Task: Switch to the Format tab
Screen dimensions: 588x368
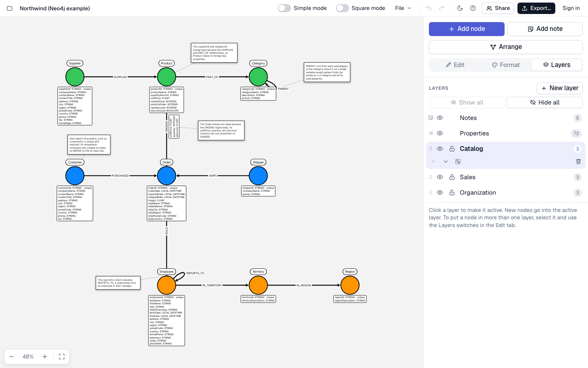Action: click(506, 65)
